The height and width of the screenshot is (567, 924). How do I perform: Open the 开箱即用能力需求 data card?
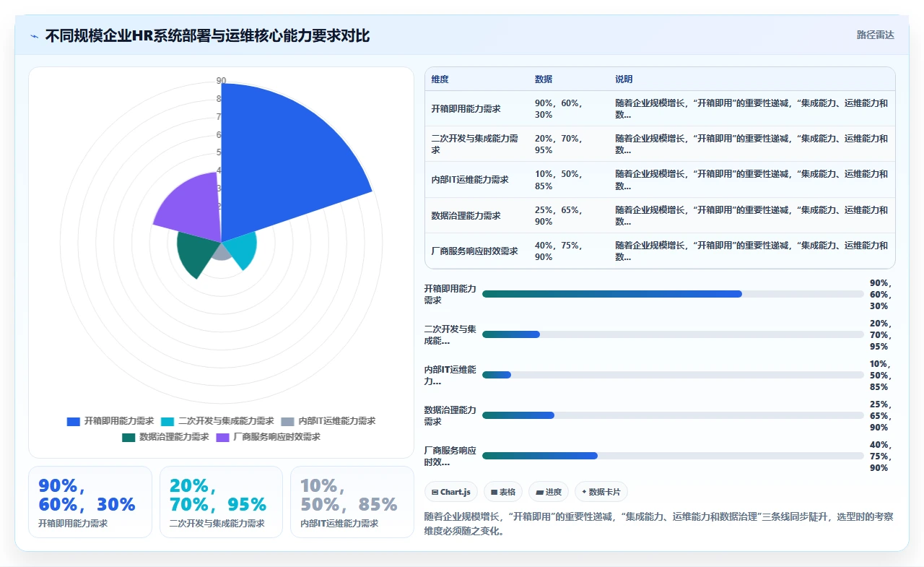90,502
